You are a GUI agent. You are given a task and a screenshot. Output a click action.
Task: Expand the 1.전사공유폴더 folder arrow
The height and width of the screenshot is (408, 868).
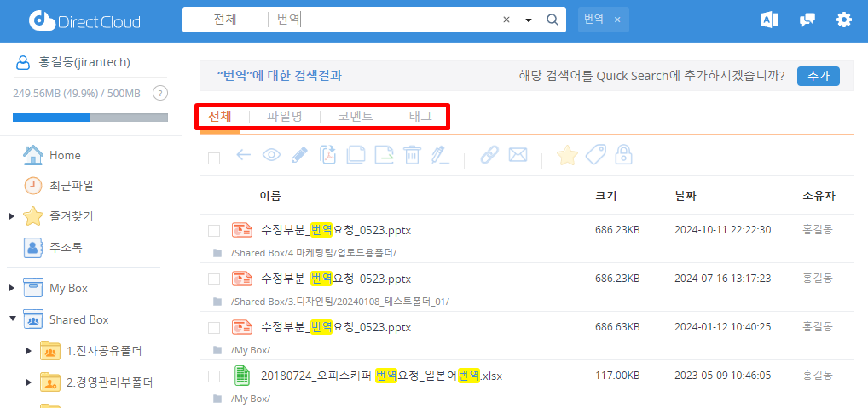click(x=29, y=350)
